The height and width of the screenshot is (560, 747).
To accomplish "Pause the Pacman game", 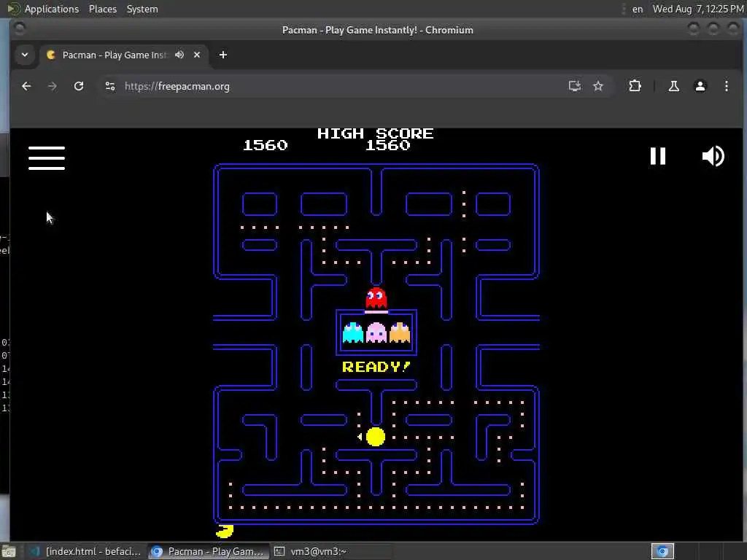I will [x=658, y=156].
